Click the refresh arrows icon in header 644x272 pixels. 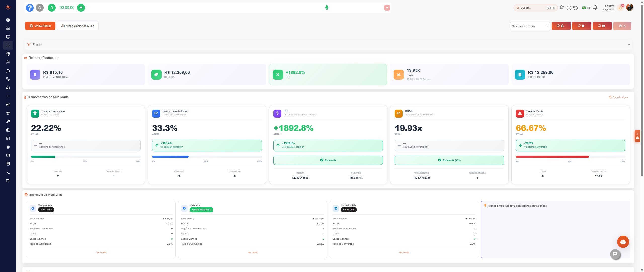(x=576, y=8)
